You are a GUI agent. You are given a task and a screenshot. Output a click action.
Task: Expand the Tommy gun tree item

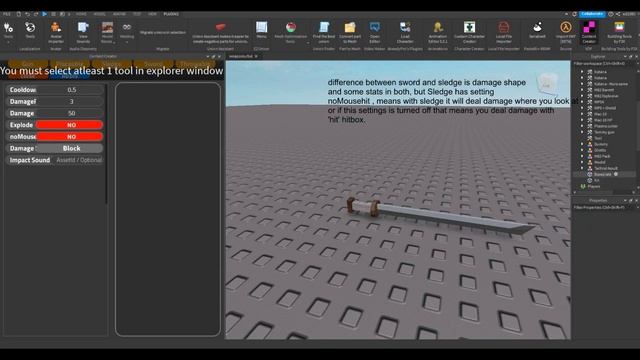(x=582, y=132)
